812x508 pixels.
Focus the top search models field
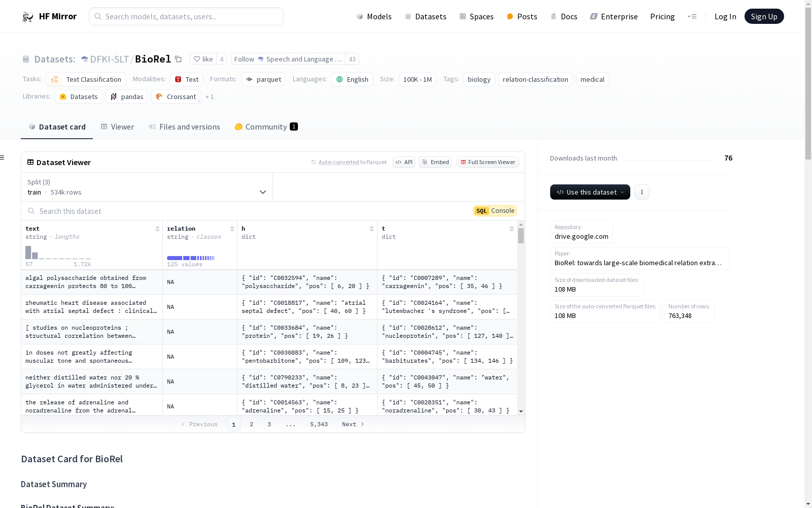(x=186, y=16)
